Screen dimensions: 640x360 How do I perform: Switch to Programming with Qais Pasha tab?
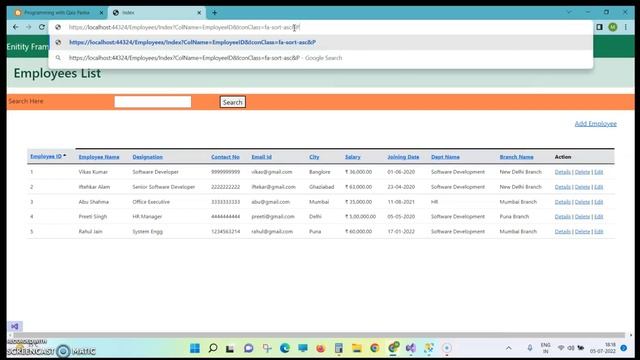point(57,13)
